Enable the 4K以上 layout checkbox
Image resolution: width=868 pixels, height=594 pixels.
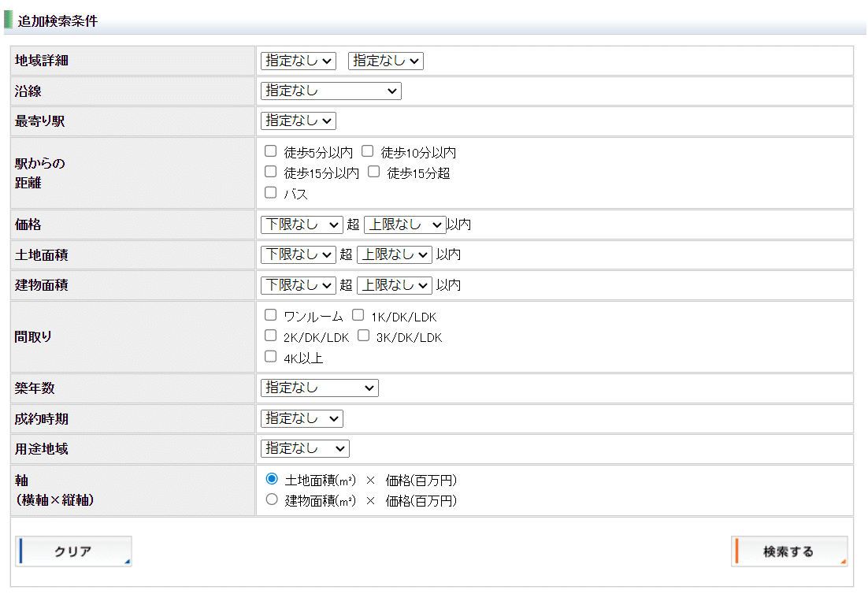pyautogui.click(x=271, y=357)
